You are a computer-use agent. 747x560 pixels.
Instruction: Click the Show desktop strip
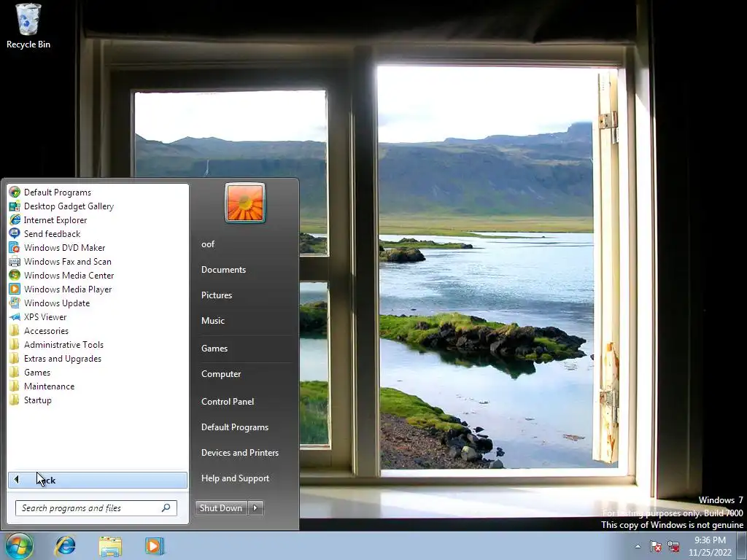(x=742, y=546)
